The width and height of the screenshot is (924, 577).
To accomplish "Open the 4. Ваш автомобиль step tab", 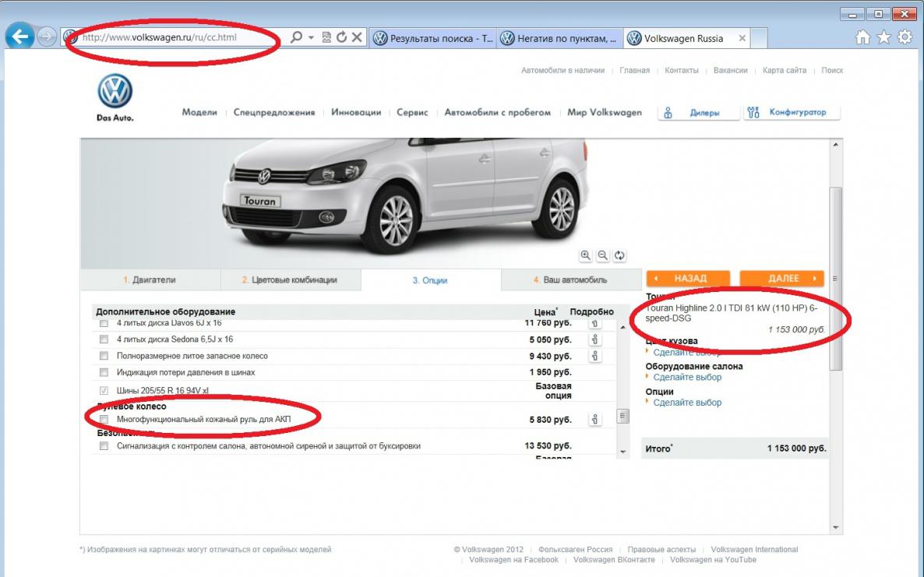I will pos(571,280).
